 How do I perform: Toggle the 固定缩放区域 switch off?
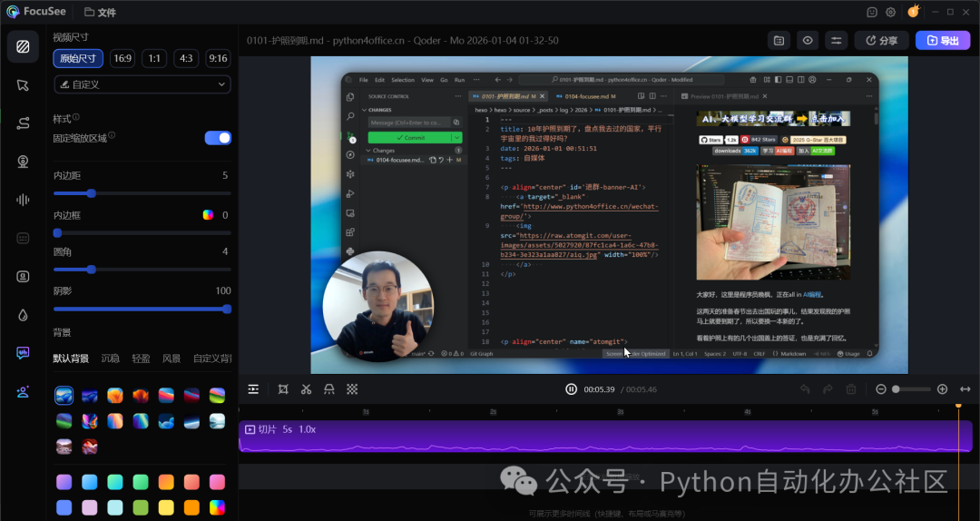point(218,138)
